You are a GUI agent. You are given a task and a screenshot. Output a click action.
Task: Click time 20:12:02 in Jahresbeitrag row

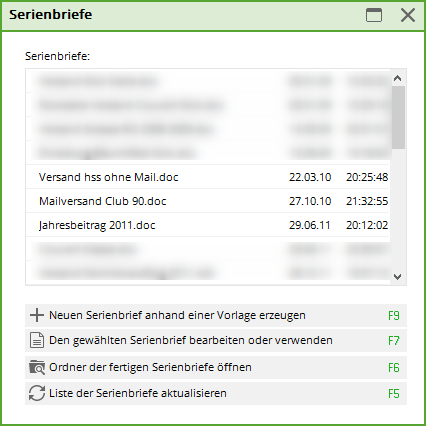point(367,225)
